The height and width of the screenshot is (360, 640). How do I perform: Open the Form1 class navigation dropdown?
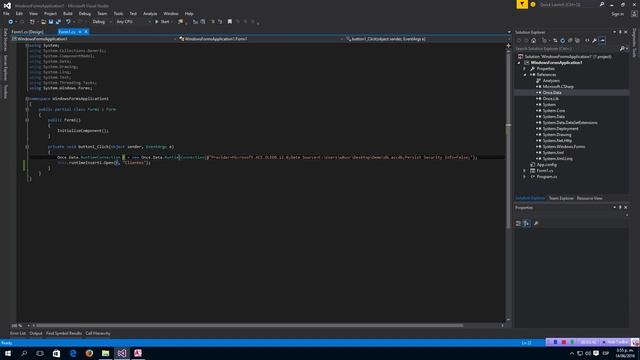[x=260, y=39]
